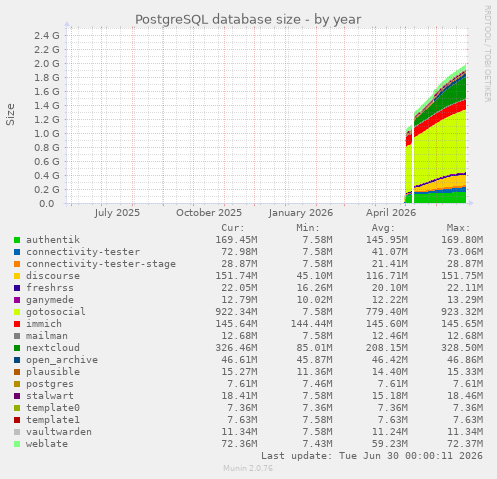
Task: Click the Last update timestamp text
Action: [372, 456]
